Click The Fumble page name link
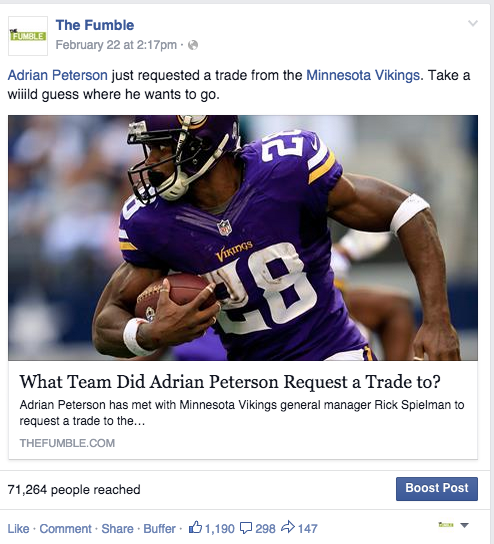 click(95, 25)
